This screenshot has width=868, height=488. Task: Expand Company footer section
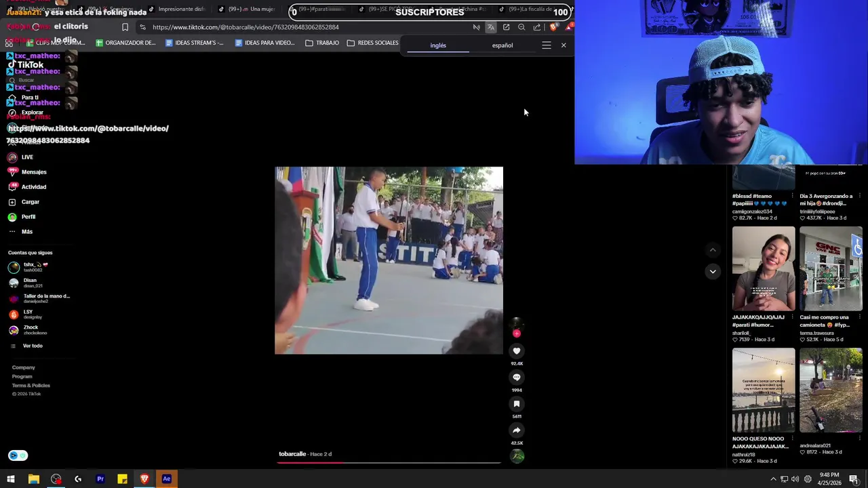pyautogui.click(x=23, y=367)
